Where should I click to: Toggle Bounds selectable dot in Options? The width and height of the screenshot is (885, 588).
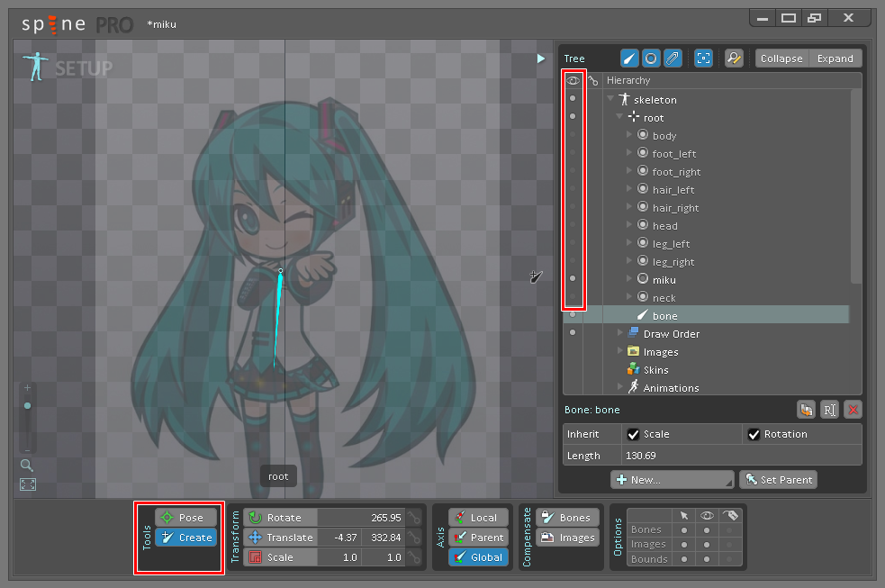pyautogui.click(x=684, y=559)
